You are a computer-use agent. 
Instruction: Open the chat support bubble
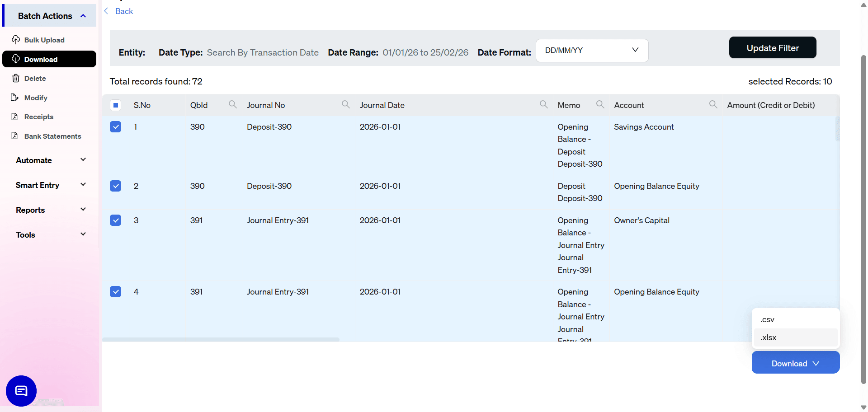(21, 391)
